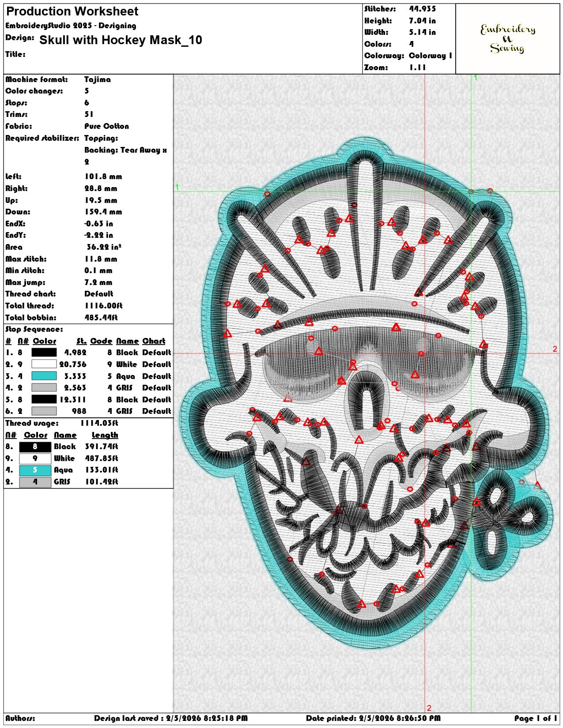The width and height of the screenshot is (563, 728).
Task: Select the gray swatch in stop sequence row 4
Action: click(x=44, y=388)
